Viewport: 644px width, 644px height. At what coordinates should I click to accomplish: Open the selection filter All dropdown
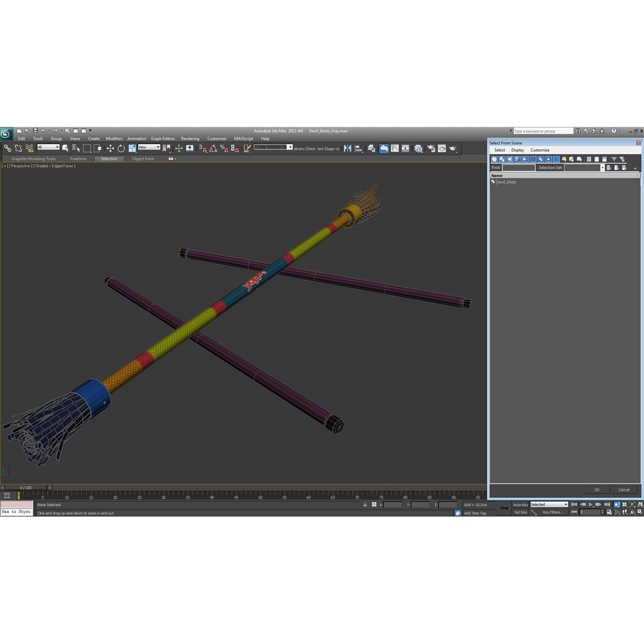48,147
